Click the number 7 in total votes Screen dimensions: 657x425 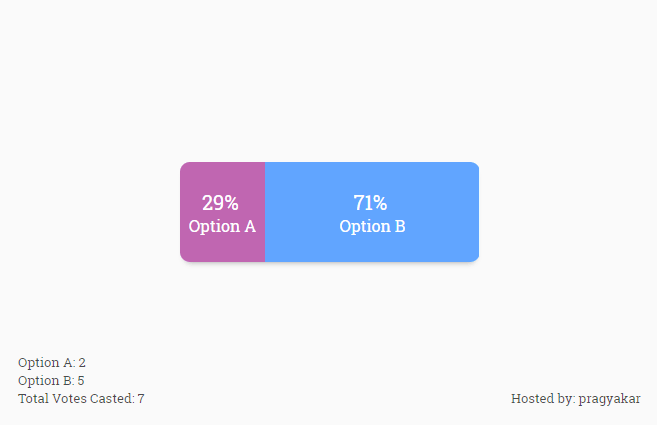click(141, 399)
